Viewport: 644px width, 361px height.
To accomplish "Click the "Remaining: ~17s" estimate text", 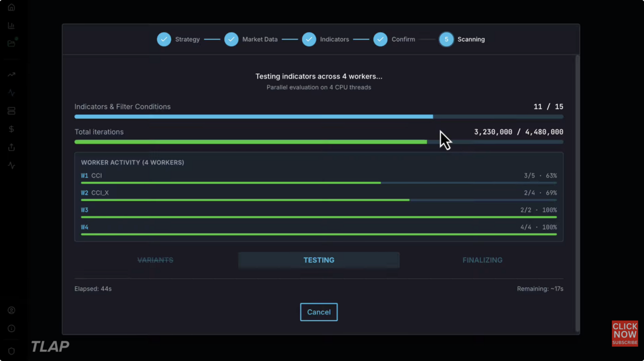I will click(x=540, y=289).
